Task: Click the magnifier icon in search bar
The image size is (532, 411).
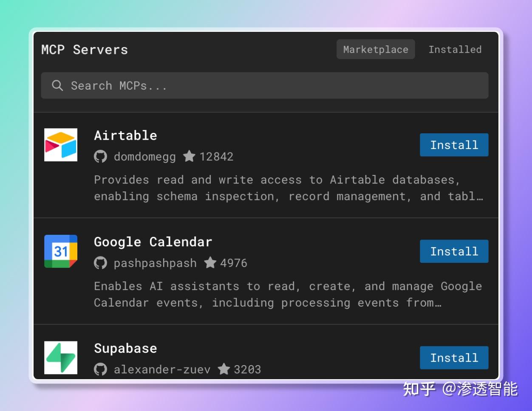Action: (57, 85)
